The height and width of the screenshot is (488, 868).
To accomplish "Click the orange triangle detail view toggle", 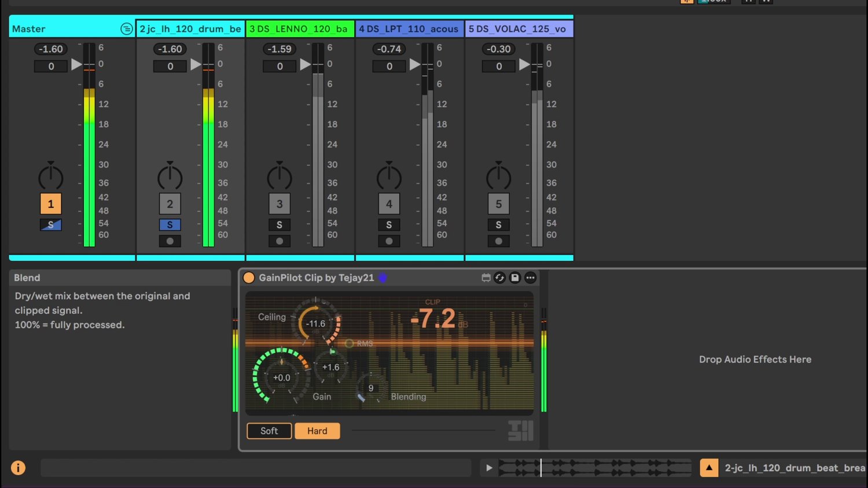I will coord(709,468).
